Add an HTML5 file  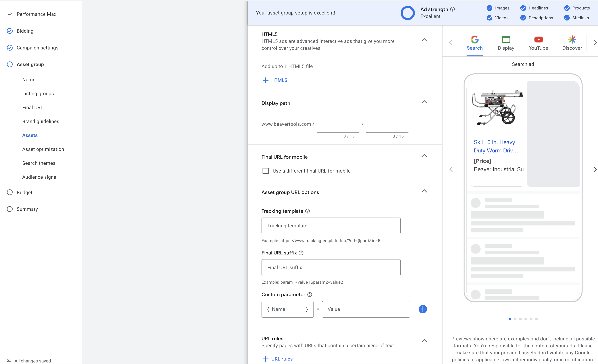[x=275, y=80]
